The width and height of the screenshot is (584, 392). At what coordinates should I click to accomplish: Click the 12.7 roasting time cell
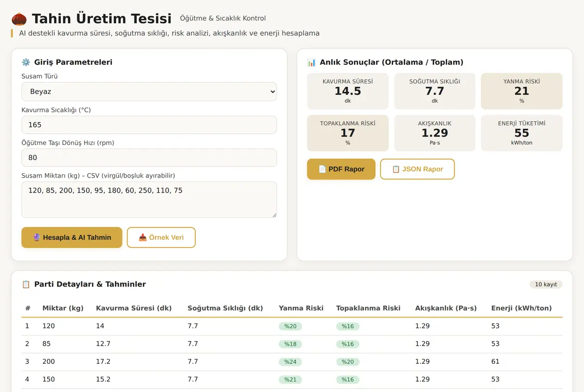click(x=103, y=344)
